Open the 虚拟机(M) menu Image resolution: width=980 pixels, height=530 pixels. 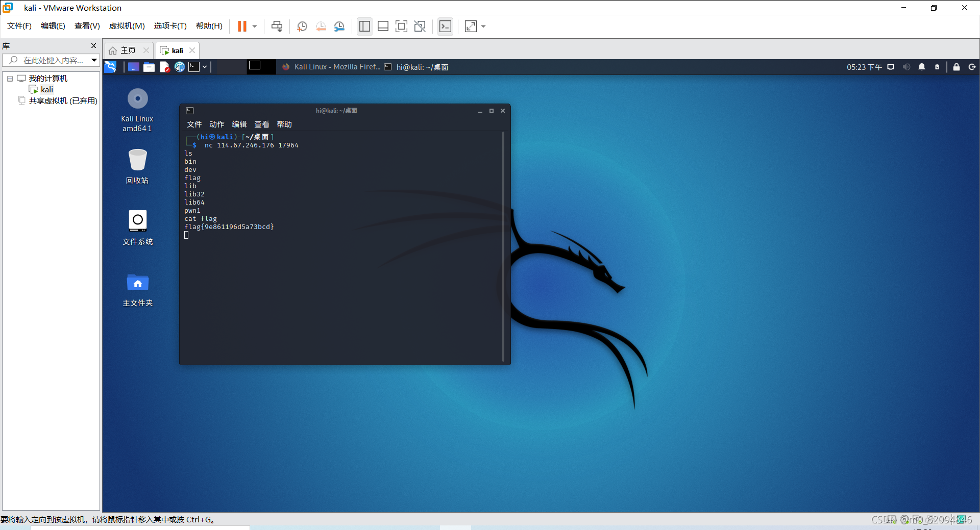click(x=127, y=26)
